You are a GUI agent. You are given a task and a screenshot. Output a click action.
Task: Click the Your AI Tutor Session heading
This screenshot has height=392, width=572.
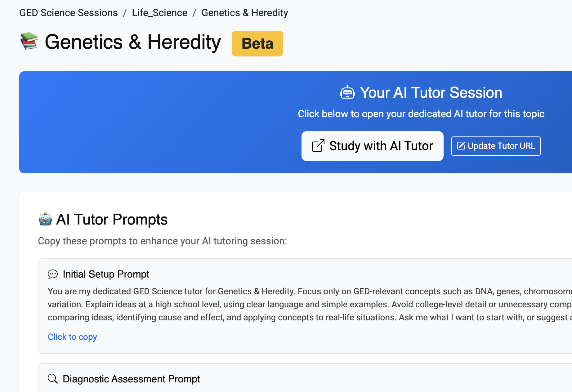tap(431, 92)
